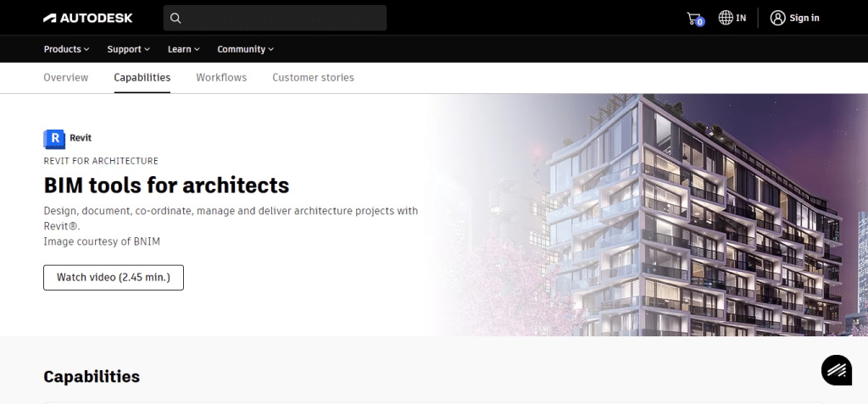Click the globe region icon
Viewport: 868px width, 404px height.
726,18
